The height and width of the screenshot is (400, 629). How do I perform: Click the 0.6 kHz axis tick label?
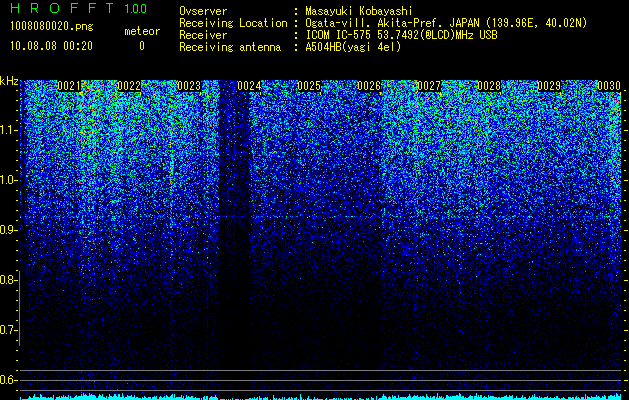coord(8,380)
